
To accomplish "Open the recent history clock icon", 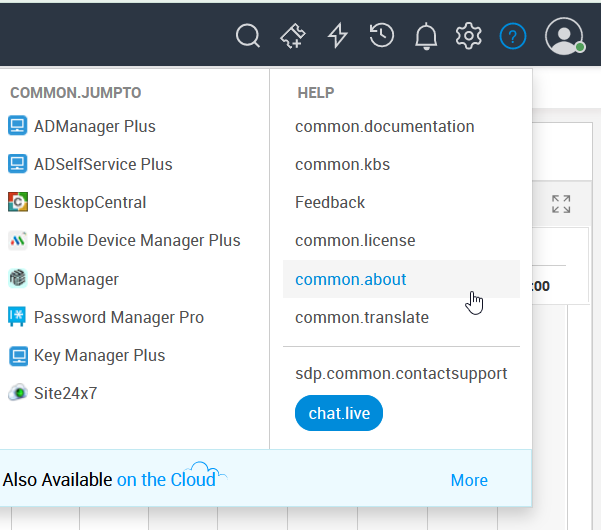I will 381,37.
